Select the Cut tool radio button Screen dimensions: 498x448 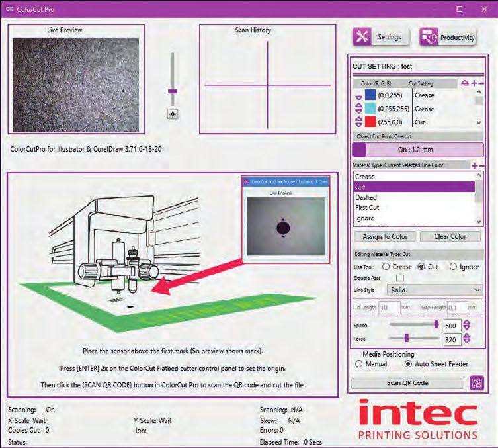pos(421,267)
